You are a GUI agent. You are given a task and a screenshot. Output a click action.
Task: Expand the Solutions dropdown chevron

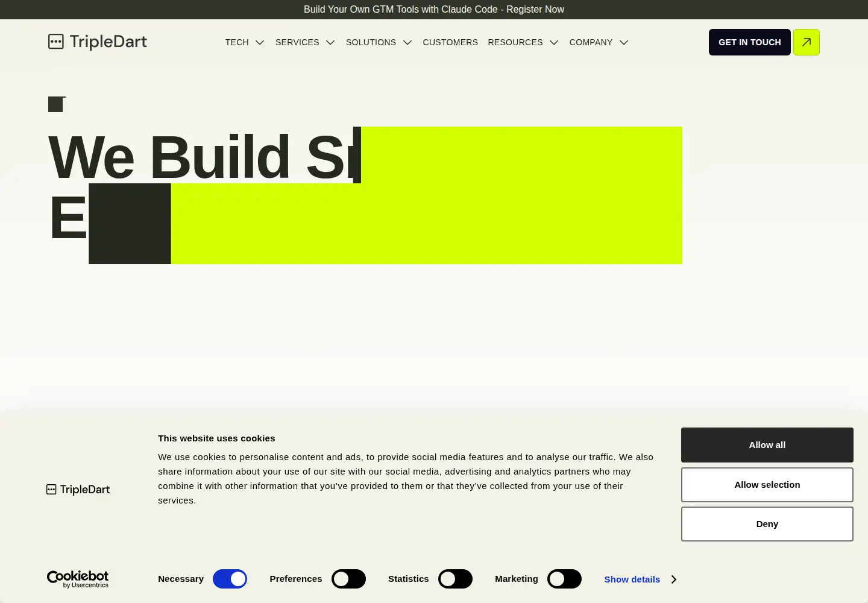[x=407, y=42]
